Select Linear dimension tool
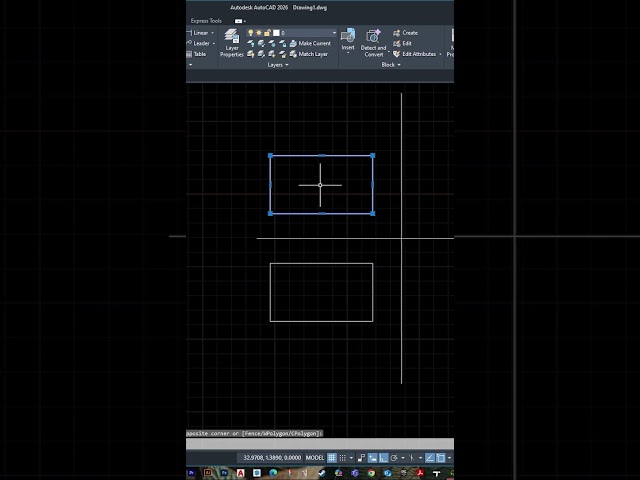 (x=198, y=33)
